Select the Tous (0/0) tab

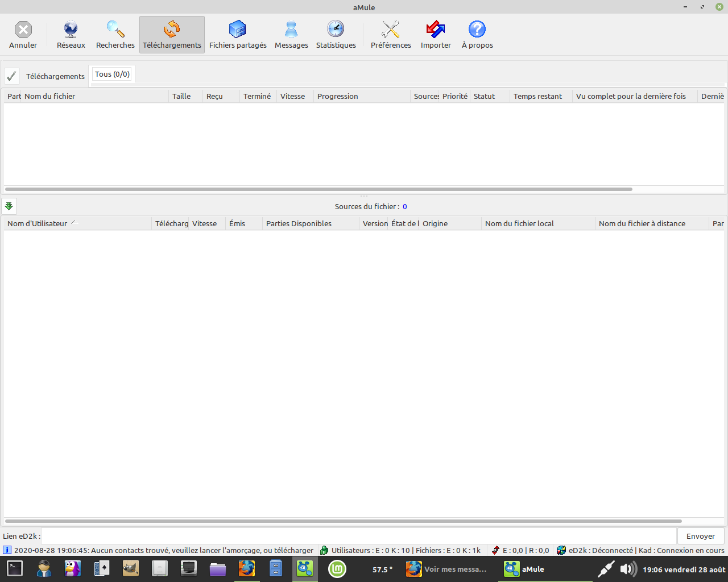point(112,74)
